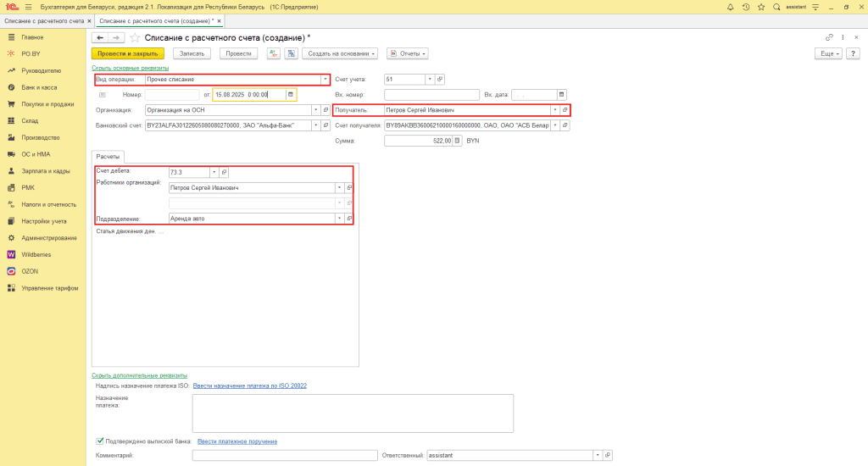Open the 'Еще' more-actions menu
This screenshot has width=868, height=466.
pos(827,53)
